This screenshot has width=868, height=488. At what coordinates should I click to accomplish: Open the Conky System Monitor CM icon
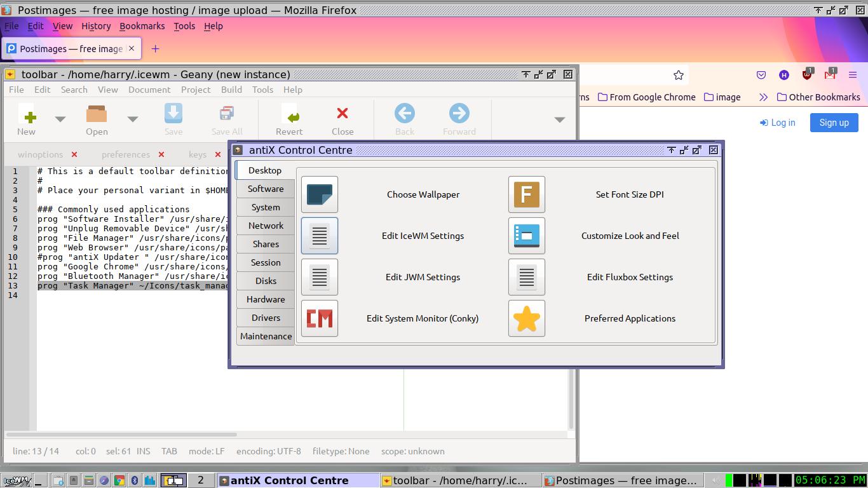click(320, 318)
